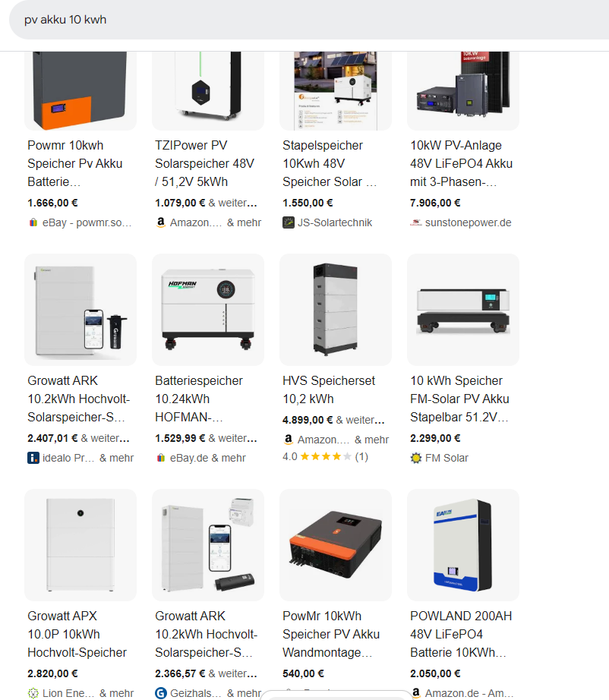The image size is (609, 700).
Task: Open the HVS Speicherset product image
Action: 336,310
